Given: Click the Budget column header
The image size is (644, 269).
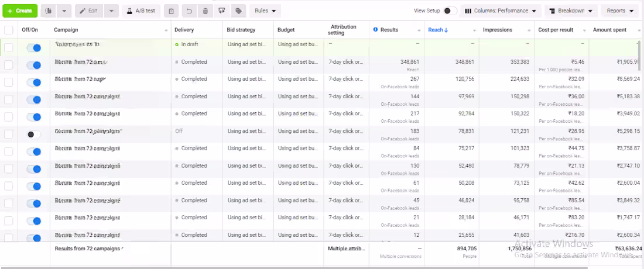Looking at the screenshot, I should 286,30.
